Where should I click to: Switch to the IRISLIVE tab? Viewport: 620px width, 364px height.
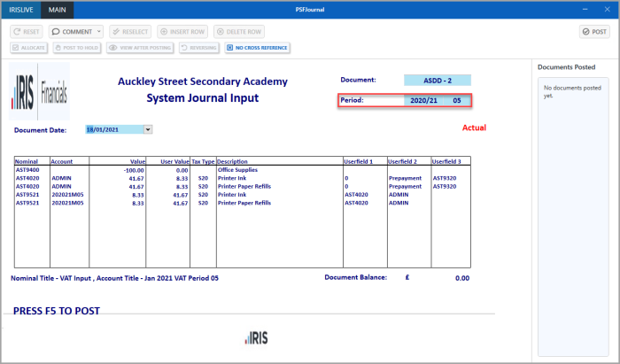(x=21, y=10)
